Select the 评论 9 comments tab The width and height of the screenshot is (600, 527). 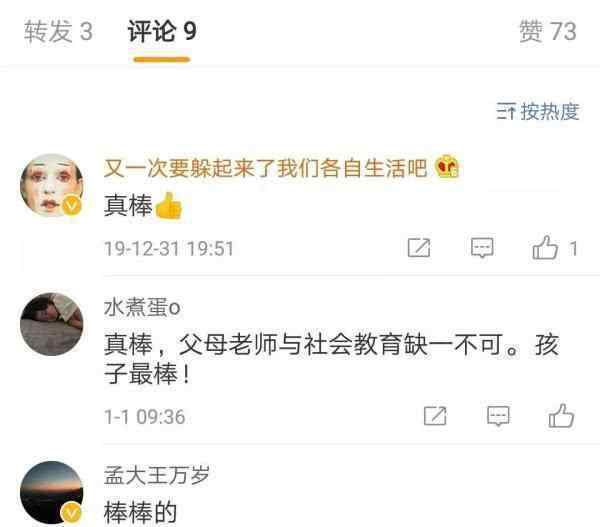click(x=162, y=31)
